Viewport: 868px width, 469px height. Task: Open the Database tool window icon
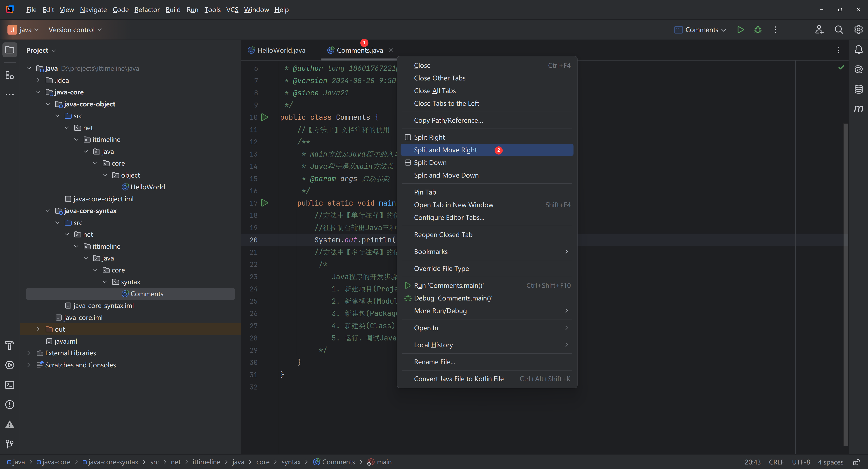pyautogui.click(x=858, y=89)
